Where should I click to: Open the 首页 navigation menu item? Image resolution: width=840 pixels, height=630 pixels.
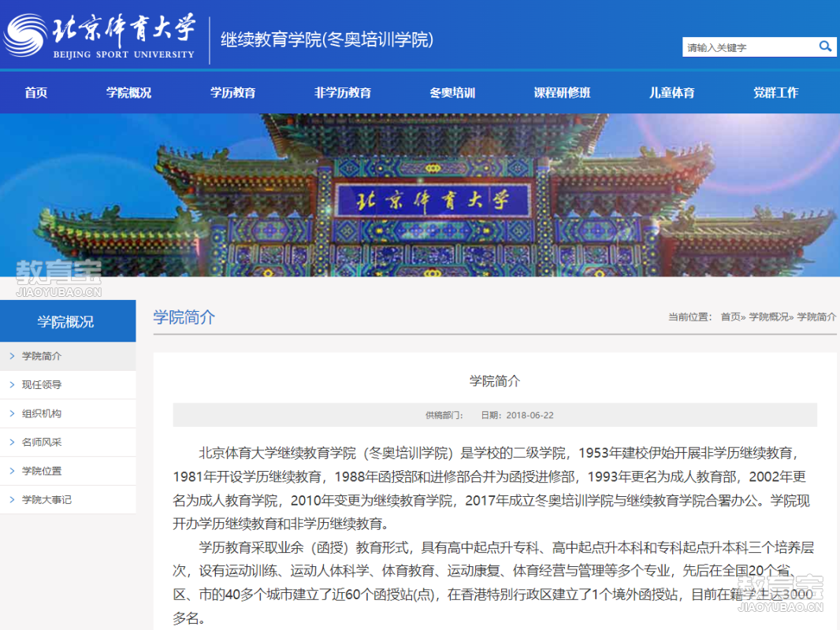click(36, 93)
